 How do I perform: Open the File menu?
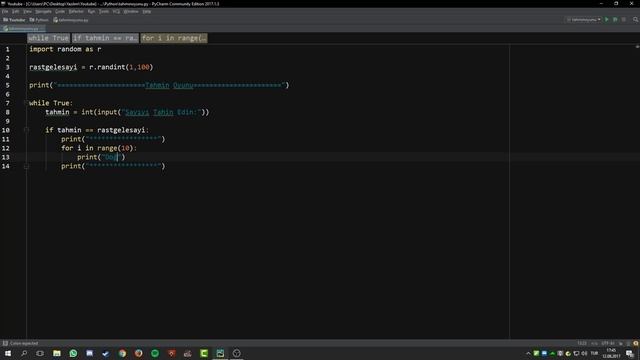point(5,11)
